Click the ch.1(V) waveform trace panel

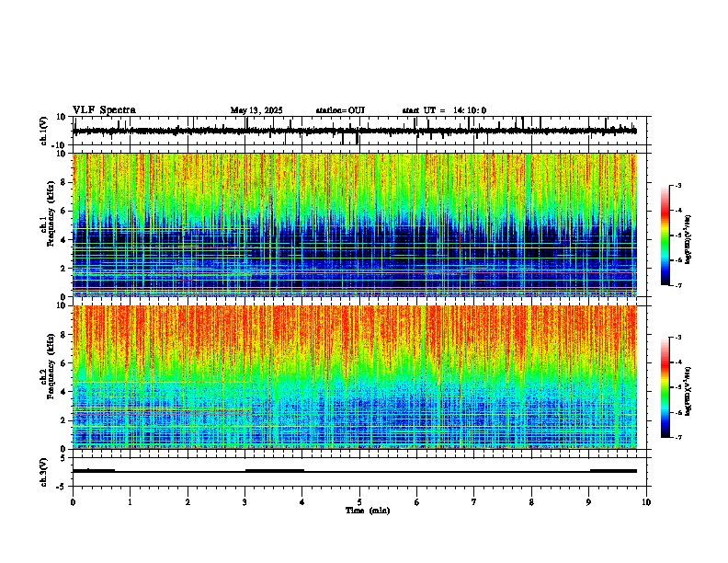coord(361,131)
